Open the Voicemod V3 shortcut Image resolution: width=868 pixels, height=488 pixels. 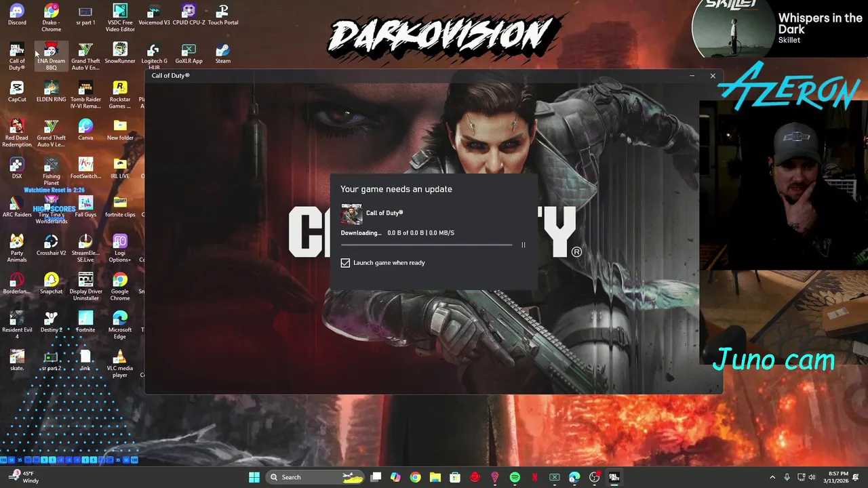coord(154,15)
